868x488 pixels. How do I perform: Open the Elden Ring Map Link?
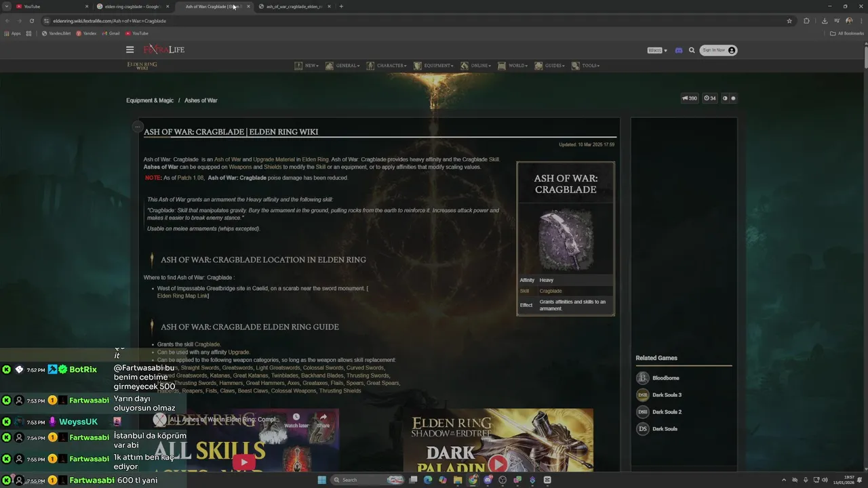183,296
